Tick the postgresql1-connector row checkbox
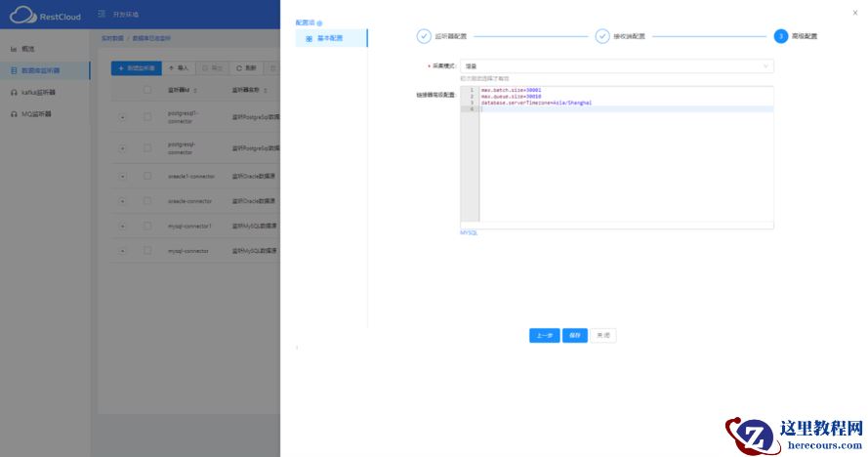This screenshot has height=457, width=868. [147, 117]
